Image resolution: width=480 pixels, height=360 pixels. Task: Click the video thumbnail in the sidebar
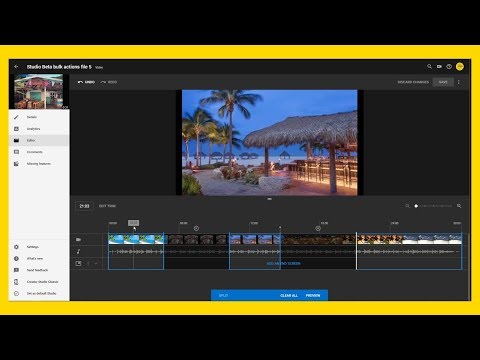pyautogui.click(x=38, y=91)
